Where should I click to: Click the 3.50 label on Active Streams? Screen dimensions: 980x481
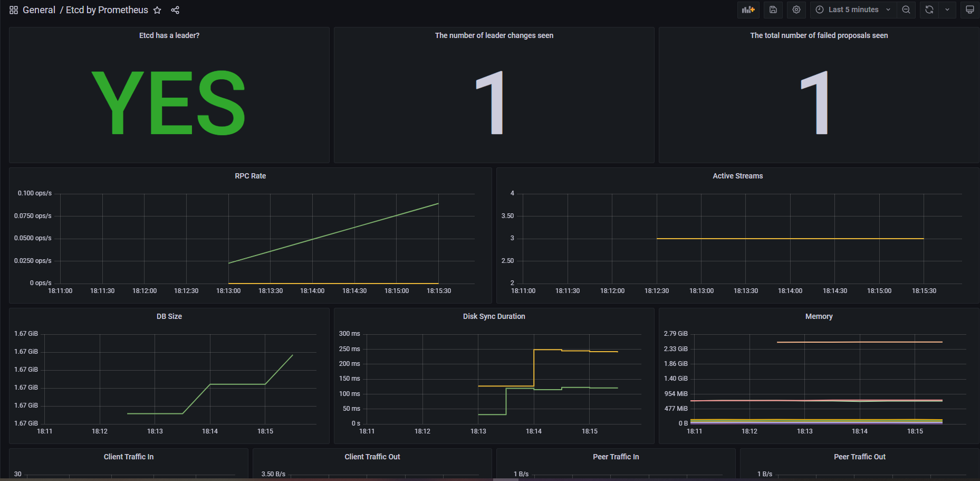(507, 216)
